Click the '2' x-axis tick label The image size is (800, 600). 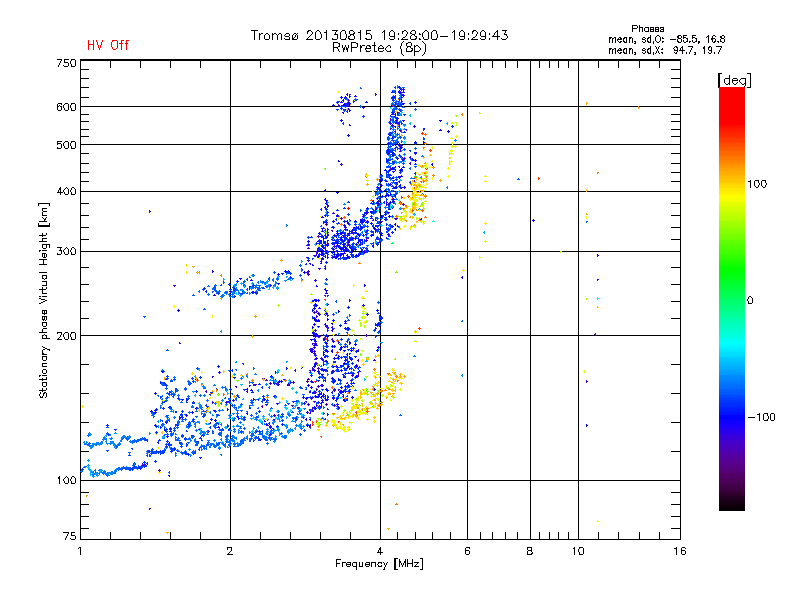pyautogui.click(x=230, y=551)
